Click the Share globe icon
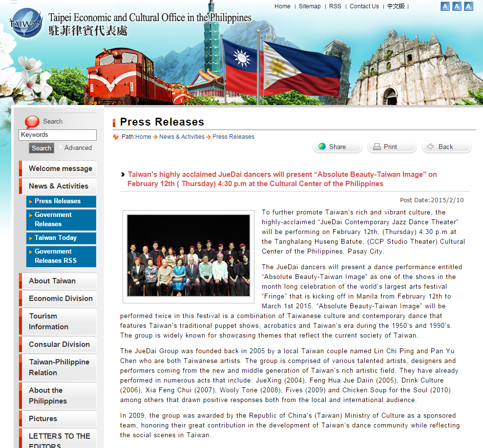483x448 pixels. point(322,147)
